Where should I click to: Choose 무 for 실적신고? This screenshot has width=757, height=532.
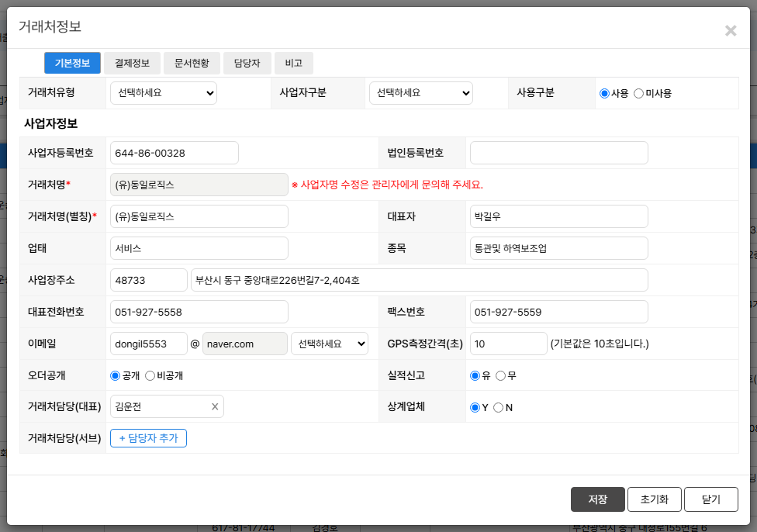pyautogui.click(x=500, y=375)
